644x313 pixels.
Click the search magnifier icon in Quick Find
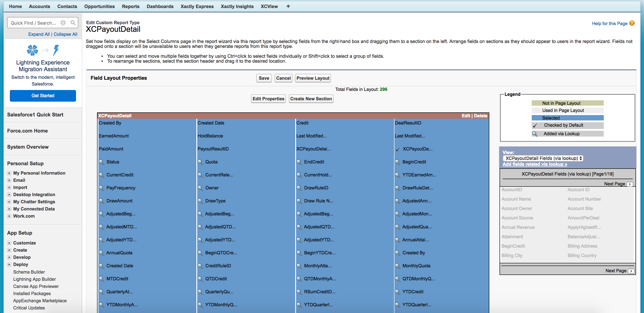pos(73,23)
